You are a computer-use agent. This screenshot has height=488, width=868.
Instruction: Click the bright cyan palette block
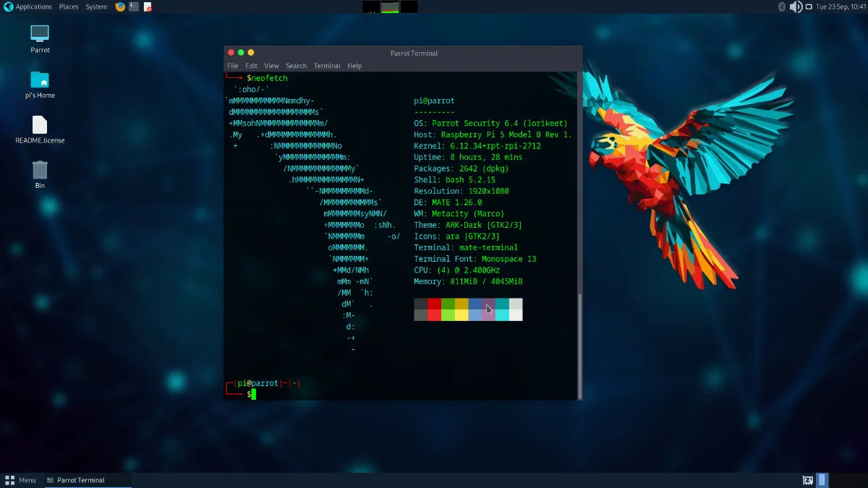point(502,315)
